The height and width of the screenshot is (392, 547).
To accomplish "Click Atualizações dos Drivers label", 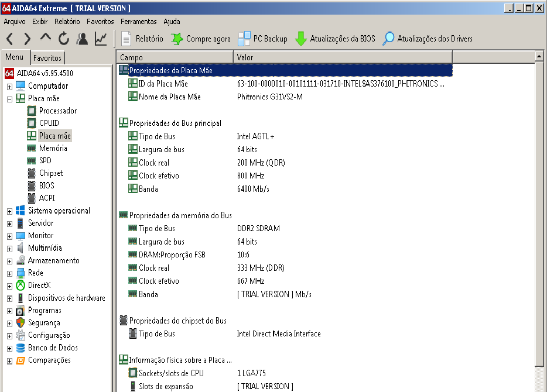I will click(435, 39).
